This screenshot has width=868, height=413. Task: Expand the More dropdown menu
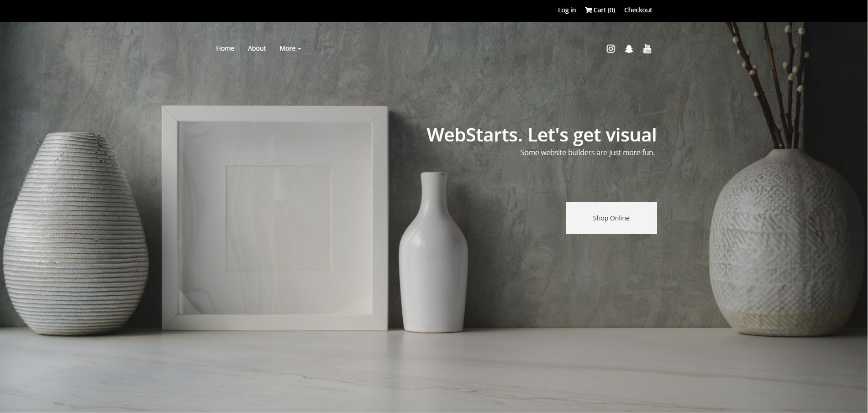(x=290, y=48)
